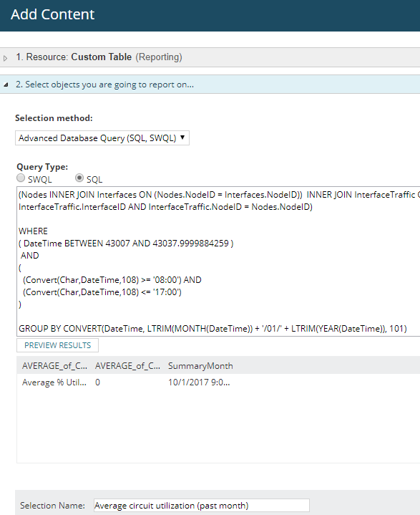Click the second AVERAGE_of_C column header
The width and height of the screenshot is (420, 515).
pos(127,366)
